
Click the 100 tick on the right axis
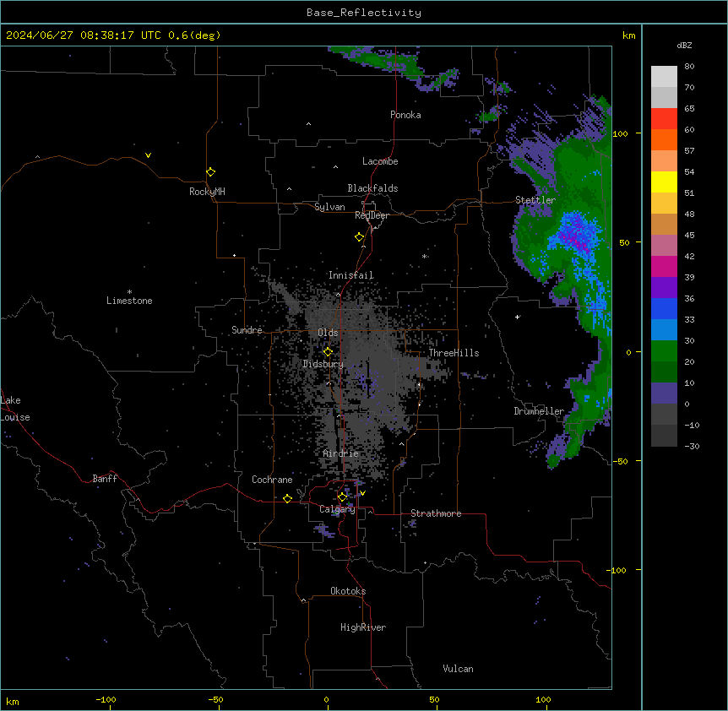(620, 133)
